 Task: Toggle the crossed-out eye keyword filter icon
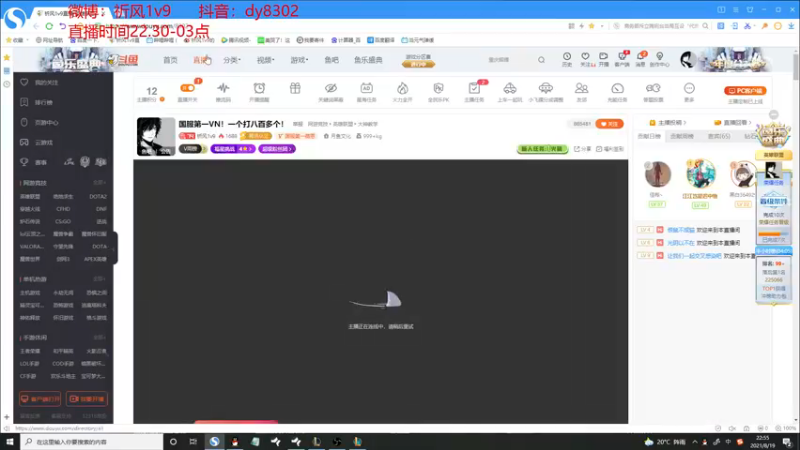(x=331, y=88)
